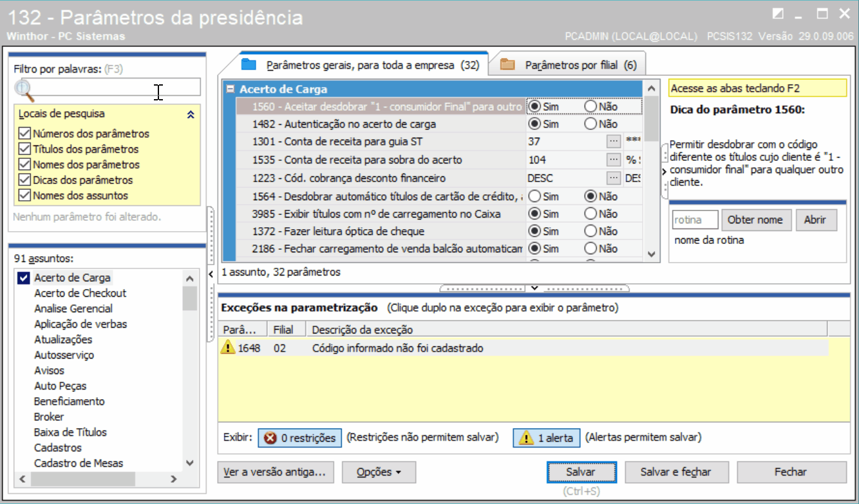The image size is (859, 504).
Task: Select Não for parameter 3985
Action: coord(590,214)
